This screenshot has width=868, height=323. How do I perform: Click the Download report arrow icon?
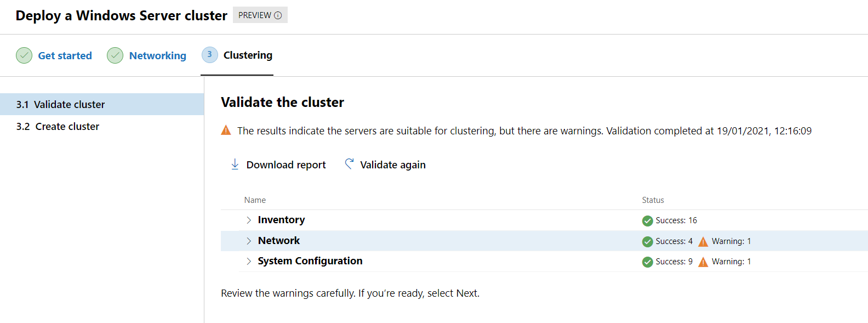(235, 165)
